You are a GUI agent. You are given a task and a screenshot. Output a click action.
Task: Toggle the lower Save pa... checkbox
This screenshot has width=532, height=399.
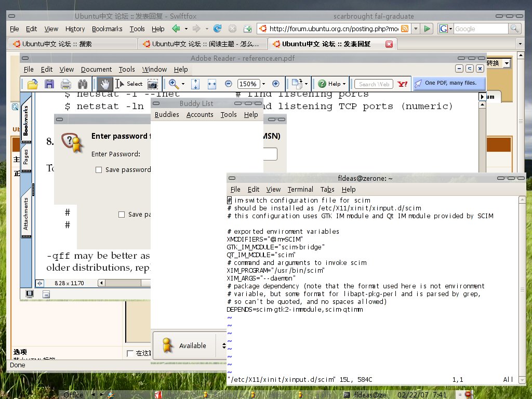(x=122, y=215)
